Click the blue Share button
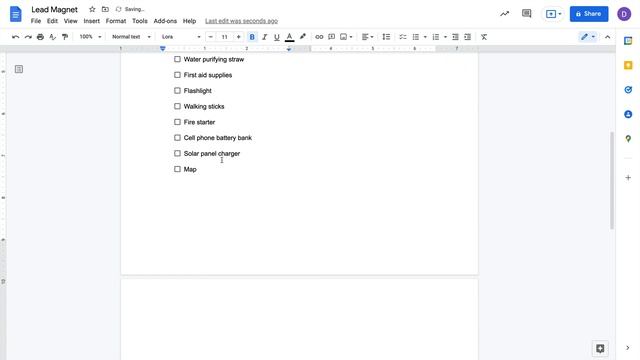This screenshot has width=640, height=360. (x=589, y=14)
